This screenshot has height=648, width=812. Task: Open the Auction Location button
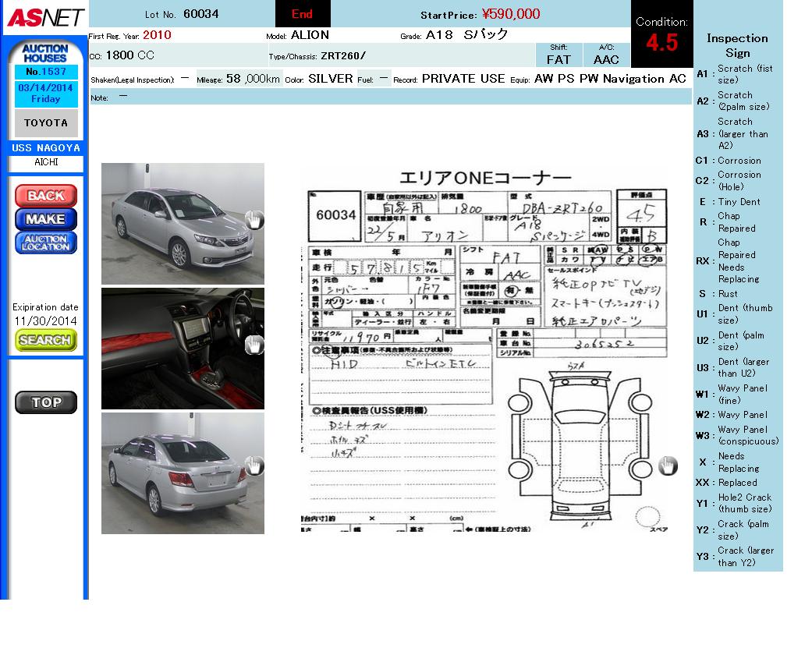(x=46, y=243)
